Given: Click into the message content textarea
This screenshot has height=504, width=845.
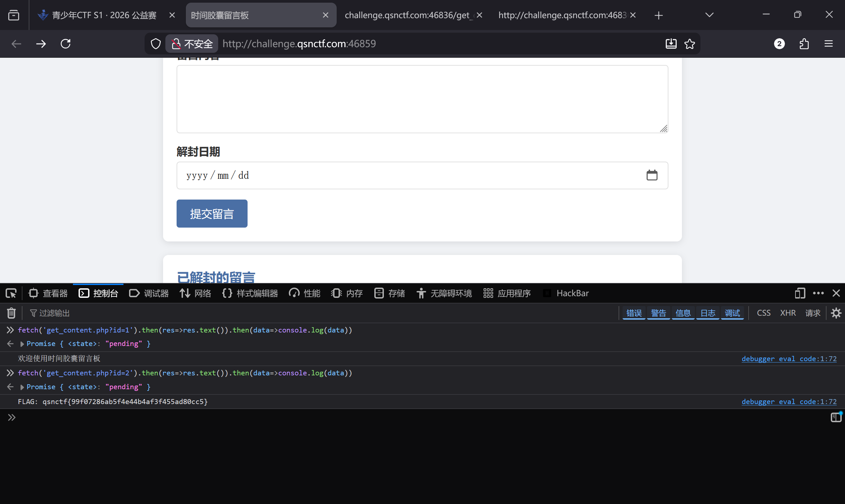Looking at the screenshot, I should [422, 99].
